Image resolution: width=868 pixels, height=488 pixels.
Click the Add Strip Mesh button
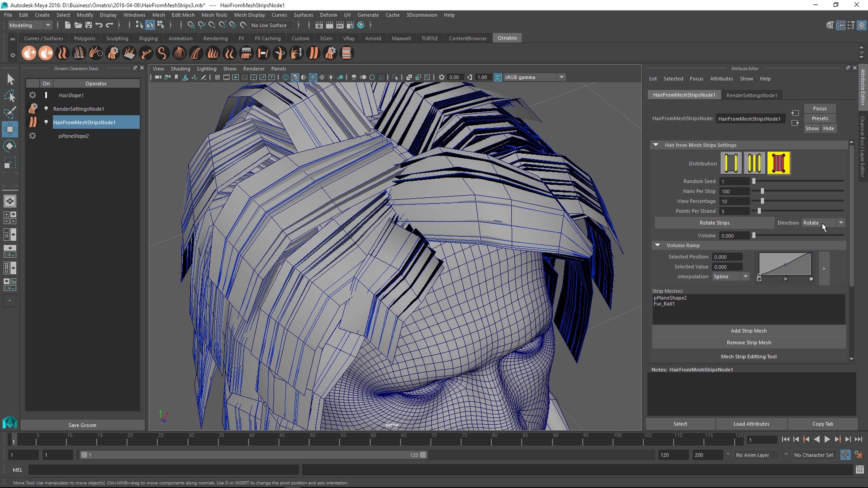[749, 331]
